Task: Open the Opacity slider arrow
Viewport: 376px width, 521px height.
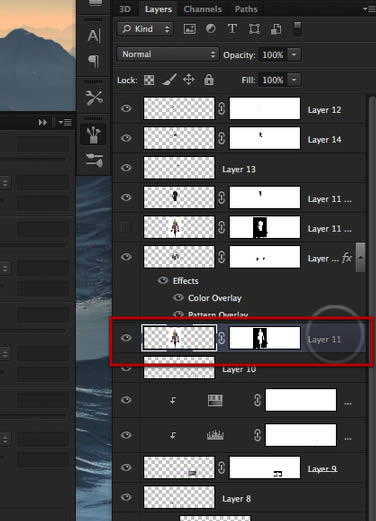Action: 294,54
